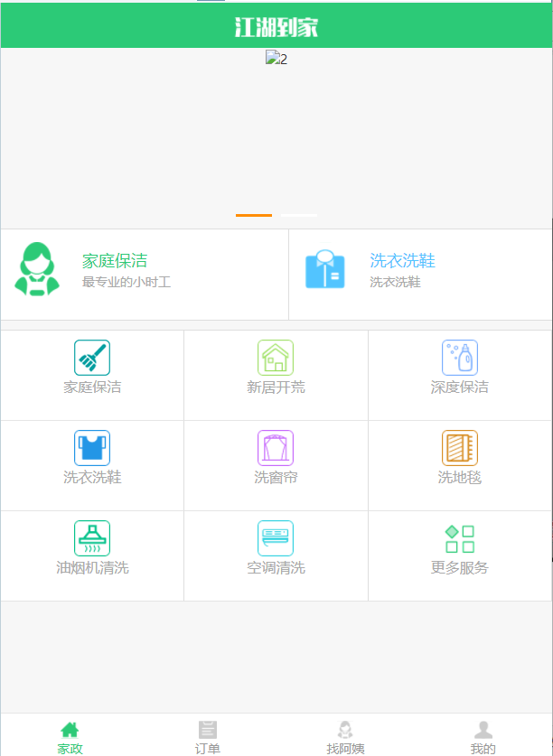This screenshot has height=756, width=553.
Task: Select the orange first carousel indicator
Action: tap(254, 215)
